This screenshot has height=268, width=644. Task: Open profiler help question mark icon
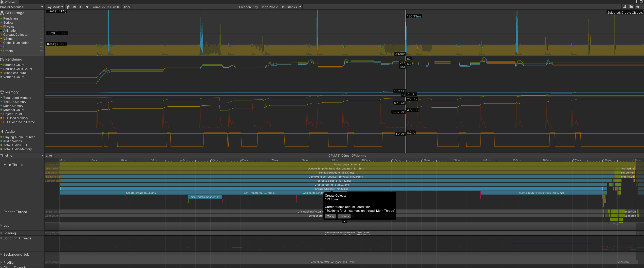pyautogui.click(x=637, y=7)
